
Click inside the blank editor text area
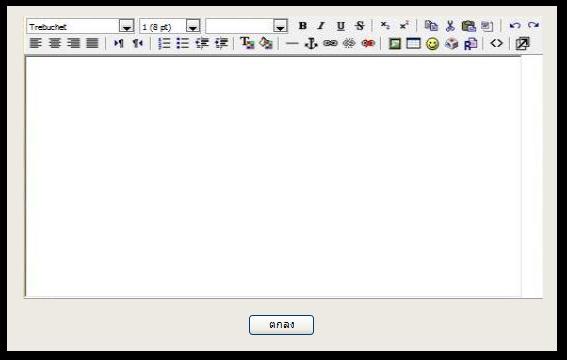(273, 177)
